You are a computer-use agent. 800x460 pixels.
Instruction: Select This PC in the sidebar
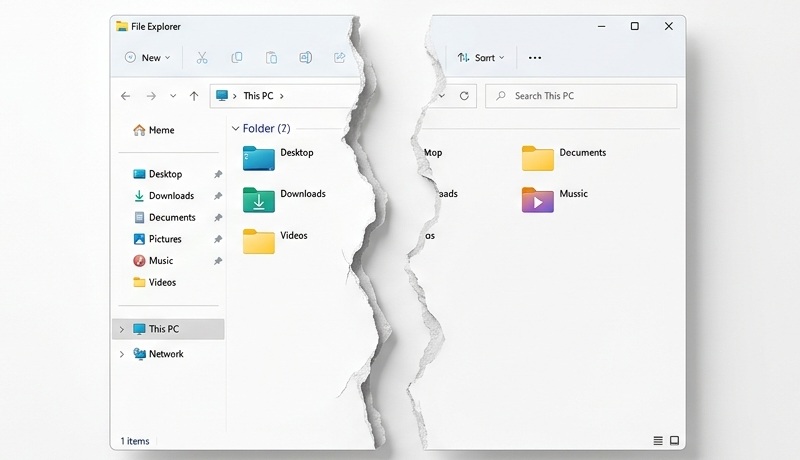pos(168,329)
